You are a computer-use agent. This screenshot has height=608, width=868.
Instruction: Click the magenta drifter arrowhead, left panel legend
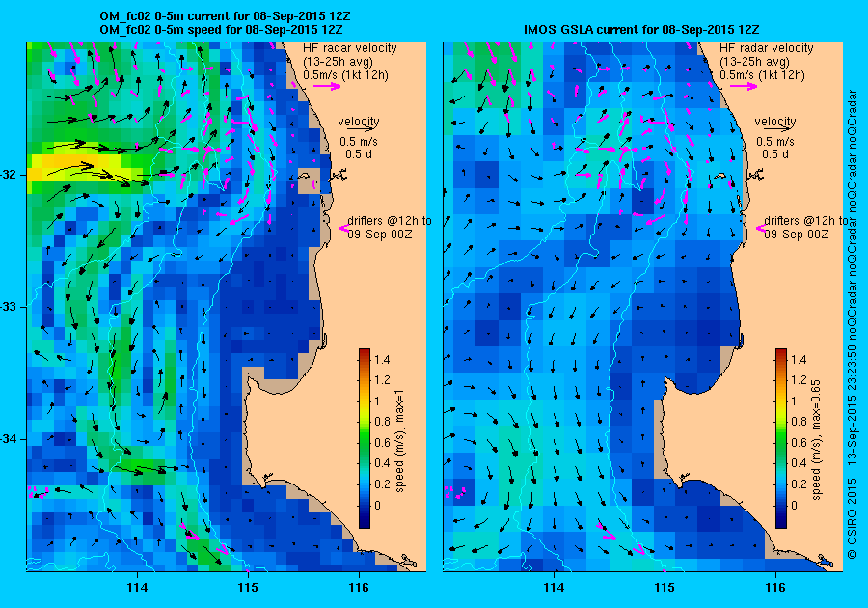coord(343,228)
